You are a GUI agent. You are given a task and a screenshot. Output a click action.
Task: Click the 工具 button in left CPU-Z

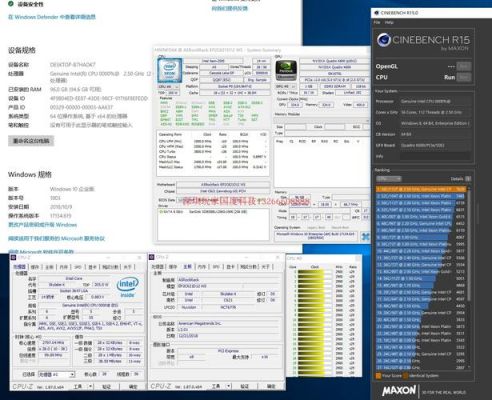(78, 386)
